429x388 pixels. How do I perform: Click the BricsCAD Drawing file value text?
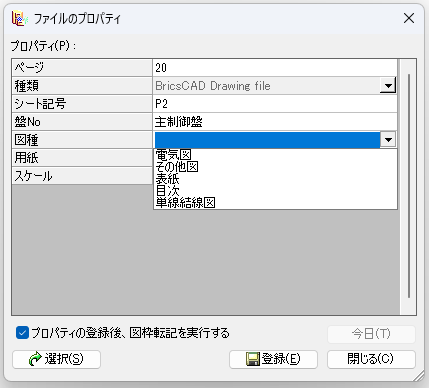(213, 86)
